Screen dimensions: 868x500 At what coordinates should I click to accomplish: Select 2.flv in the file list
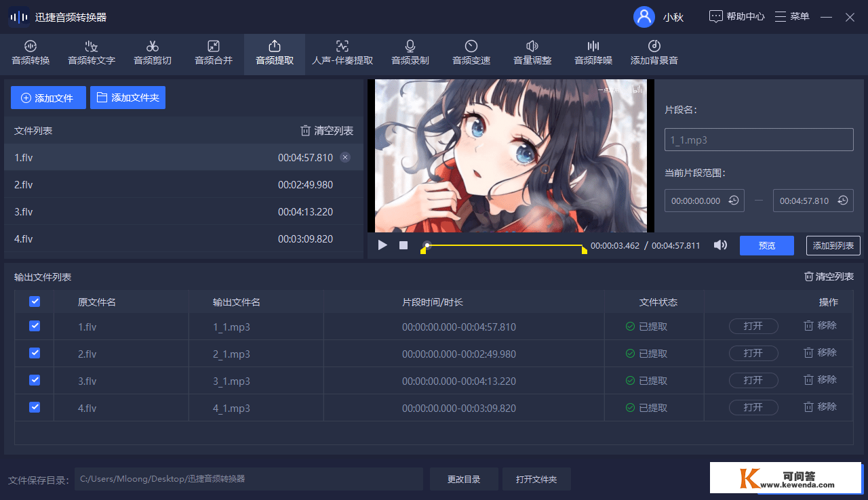coord(184,184)
